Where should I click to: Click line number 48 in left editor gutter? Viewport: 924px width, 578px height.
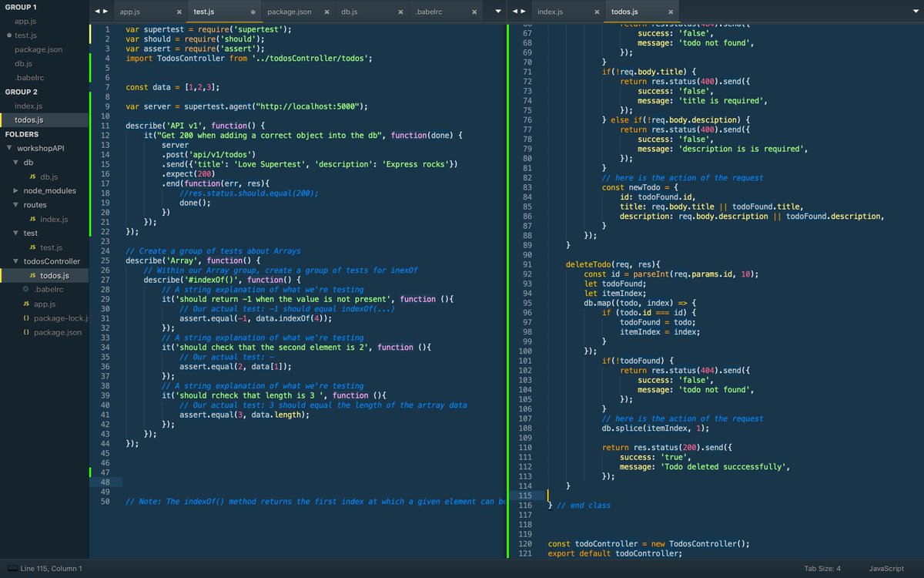tap(105, 482)
